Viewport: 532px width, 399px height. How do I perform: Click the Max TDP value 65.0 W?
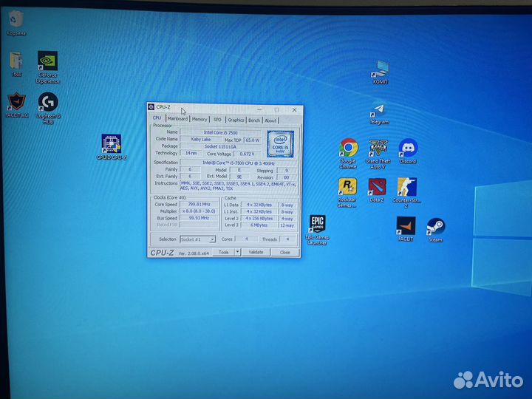(253, 140)
